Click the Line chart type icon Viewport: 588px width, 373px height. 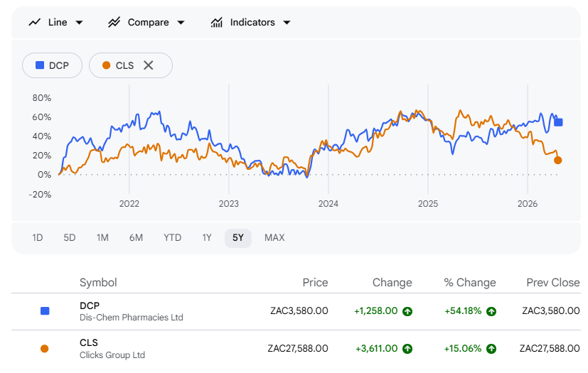(34, 22)
